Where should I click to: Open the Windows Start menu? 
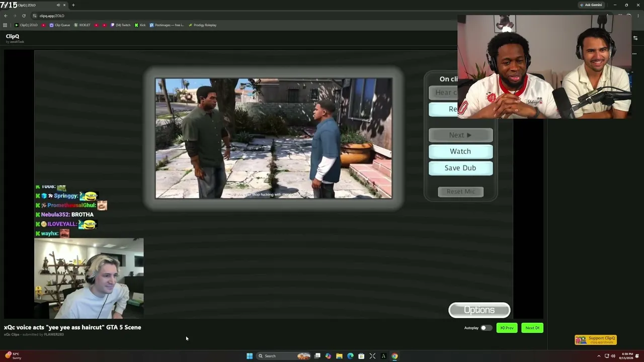click(250, 356)
